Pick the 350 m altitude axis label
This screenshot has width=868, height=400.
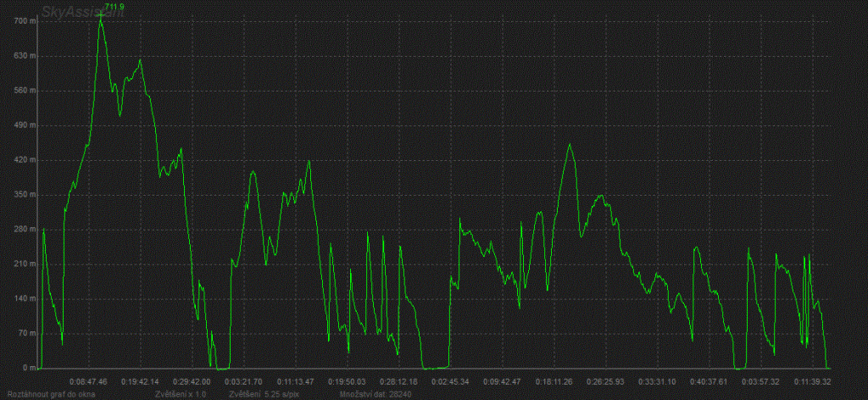[x=19, y=194]
